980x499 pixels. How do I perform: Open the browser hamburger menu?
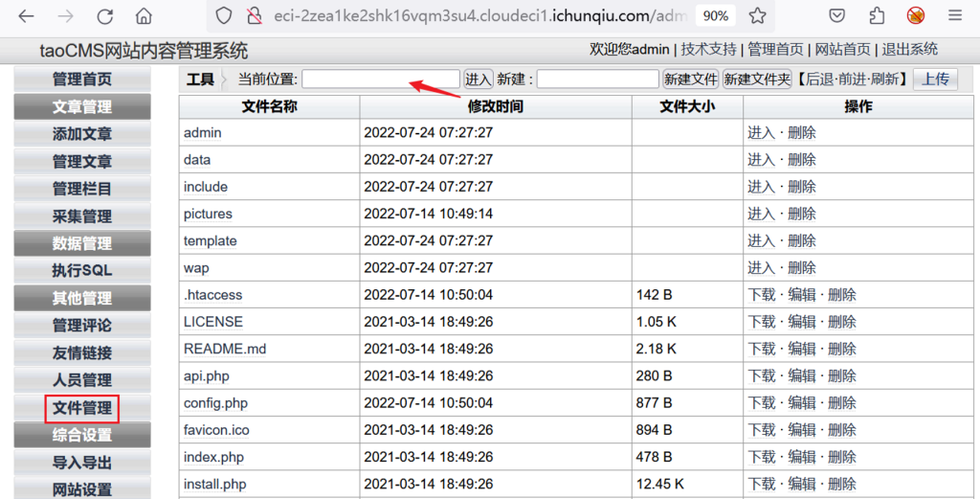click(955, 16)
